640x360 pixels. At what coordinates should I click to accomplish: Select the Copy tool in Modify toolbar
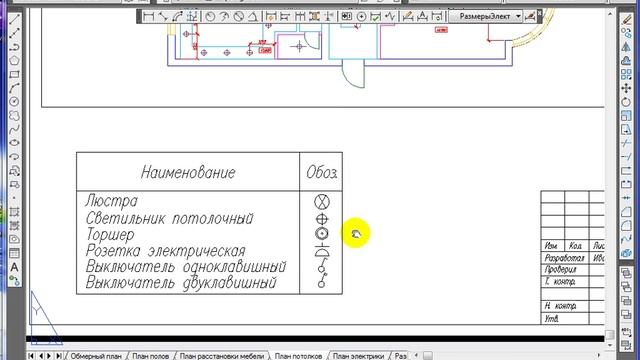(626, 33)
